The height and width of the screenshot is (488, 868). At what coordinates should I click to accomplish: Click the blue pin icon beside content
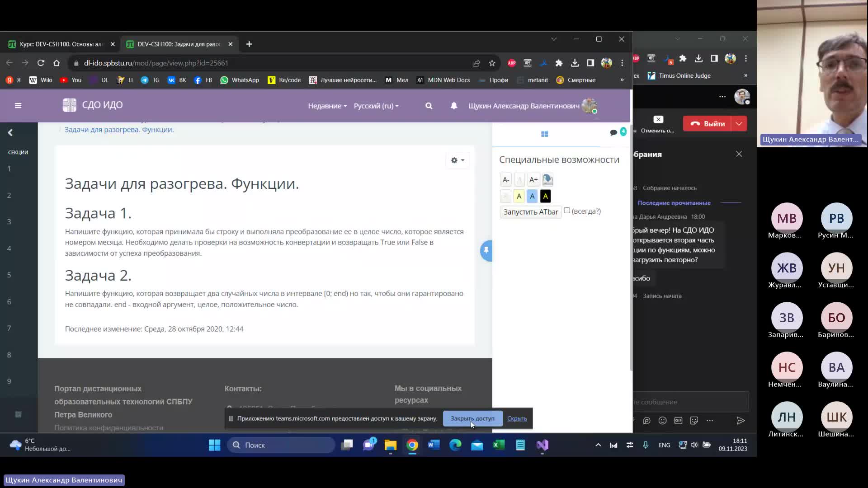pyautogui.click(x=486, y=250)
